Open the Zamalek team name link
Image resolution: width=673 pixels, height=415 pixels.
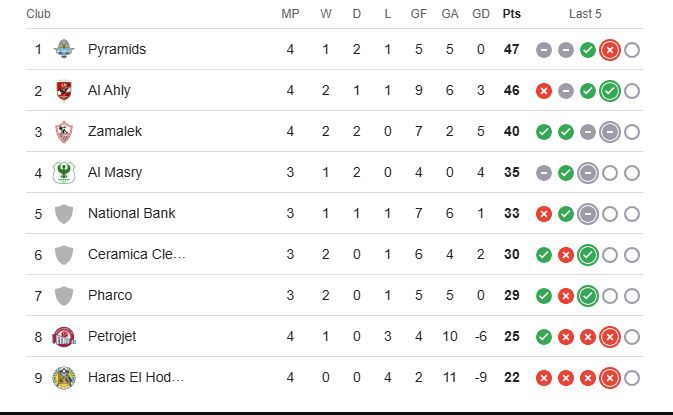pos(115,131)
